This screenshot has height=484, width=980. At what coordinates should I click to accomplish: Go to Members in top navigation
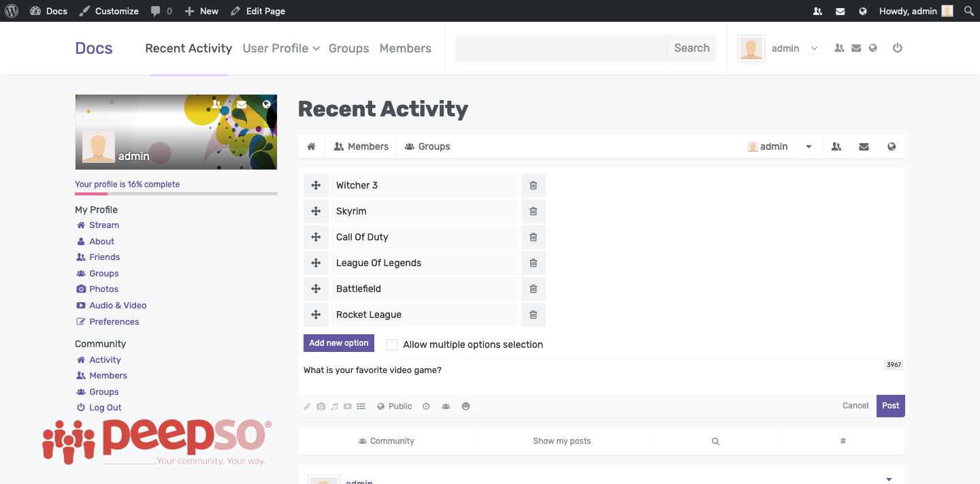click(x=406, y=48)
